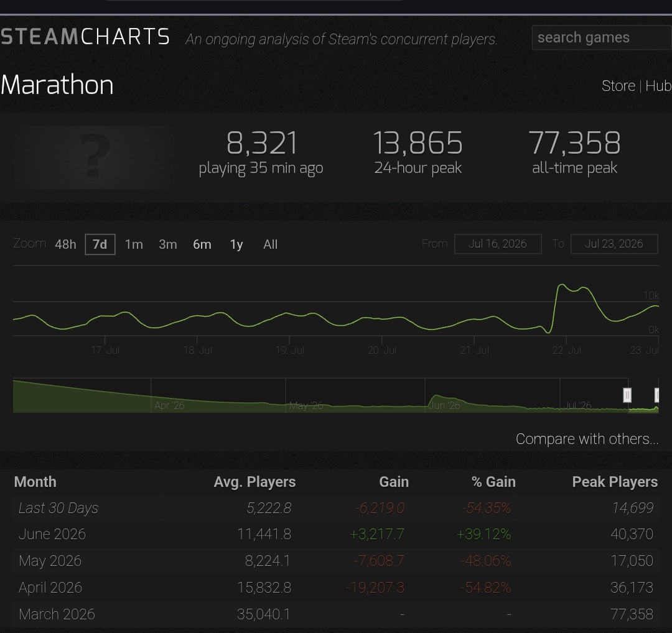Click the +3,217.7 gain cell
Image resolution: width=672 pixels, height=633 pixels.
[376, 534]
